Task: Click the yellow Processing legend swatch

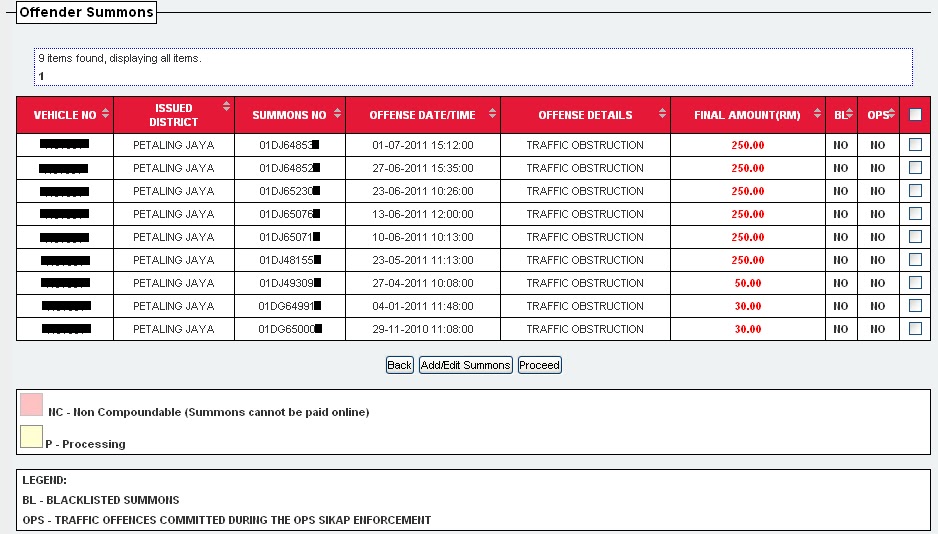Action: tap(31, 437)
